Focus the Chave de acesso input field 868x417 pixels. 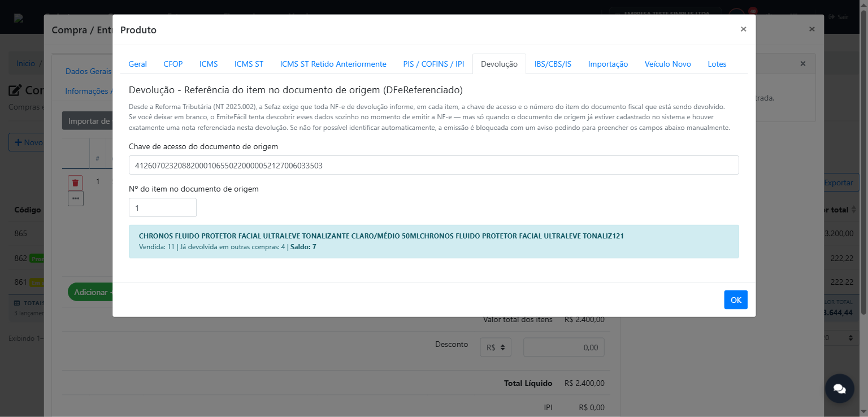(x=433, y=165)
